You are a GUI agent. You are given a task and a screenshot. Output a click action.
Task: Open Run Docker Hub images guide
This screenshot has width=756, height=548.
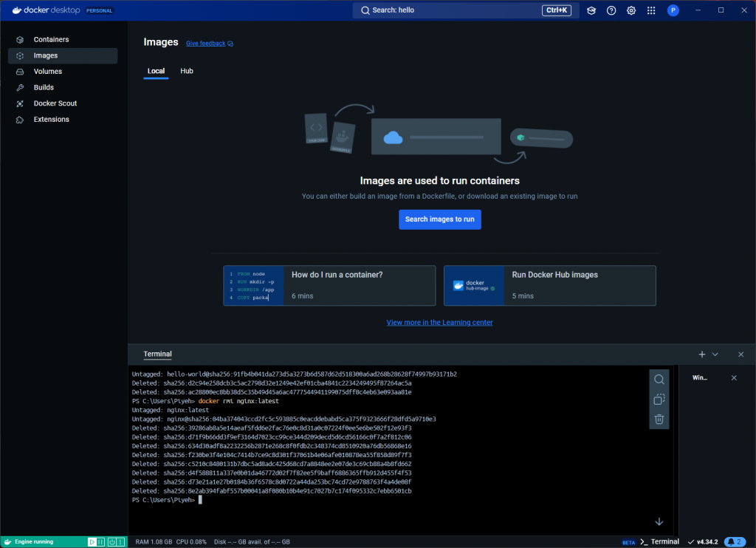point(549,285)
